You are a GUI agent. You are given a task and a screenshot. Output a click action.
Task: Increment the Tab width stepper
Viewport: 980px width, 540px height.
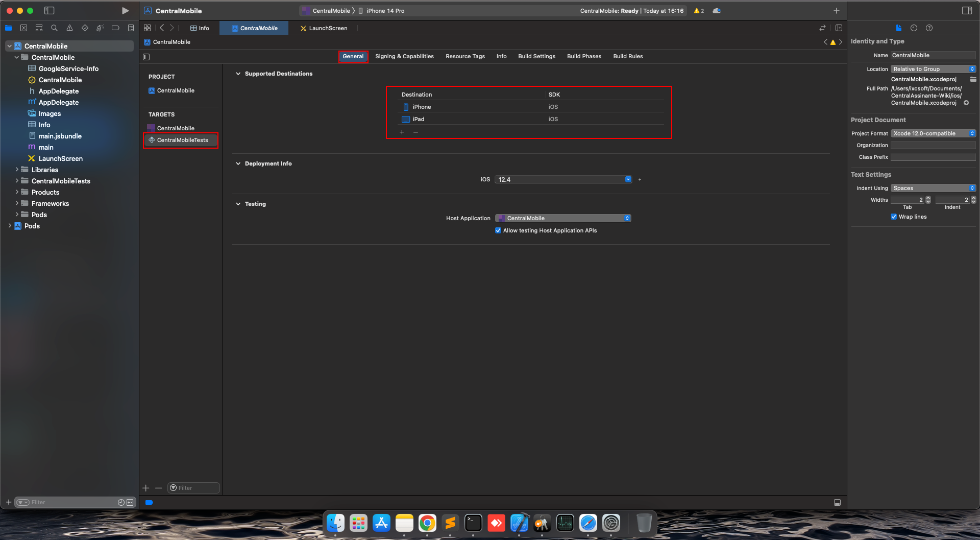(928, 198)
